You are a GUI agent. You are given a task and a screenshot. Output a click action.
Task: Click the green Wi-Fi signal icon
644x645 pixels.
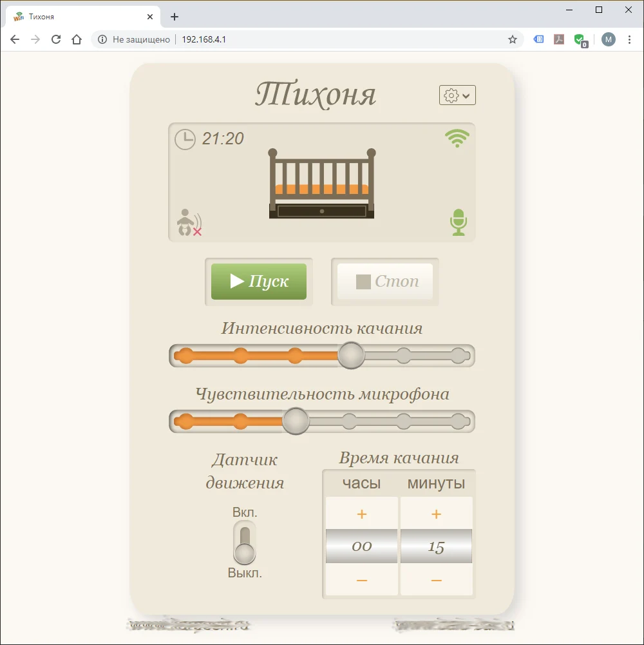457,138
